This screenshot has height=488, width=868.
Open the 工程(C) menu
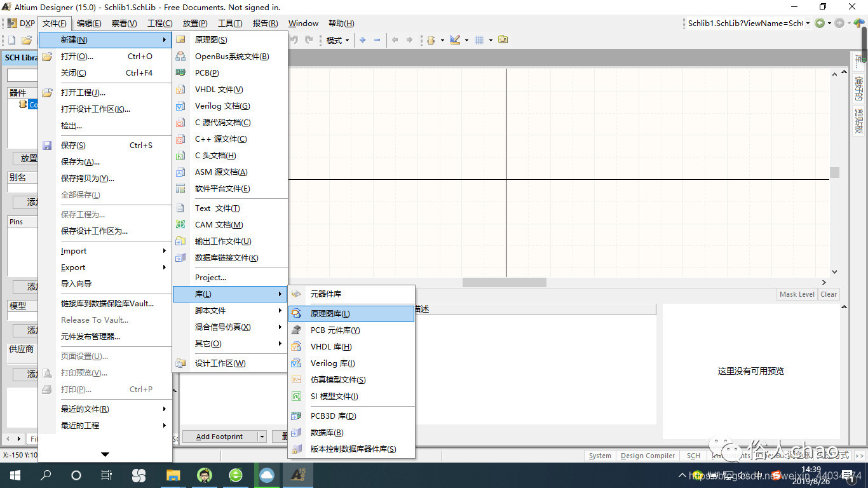click(x=159, y=24)
